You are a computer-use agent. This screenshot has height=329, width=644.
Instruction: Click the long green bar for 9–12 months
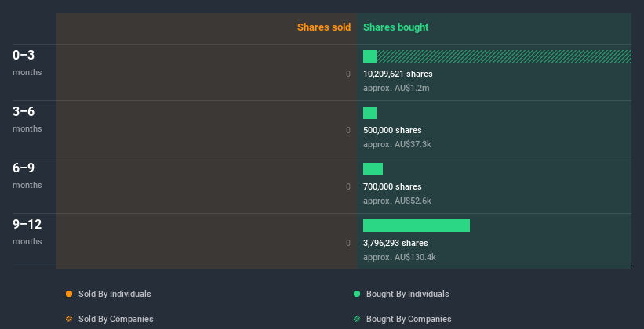(x=417, y=226)
